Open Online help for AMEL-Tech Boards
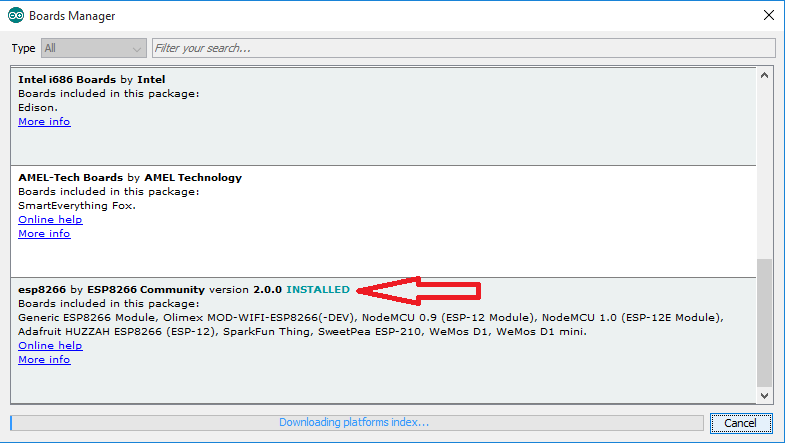The width and height of the screenshot is (785, 443). (50, 220)
